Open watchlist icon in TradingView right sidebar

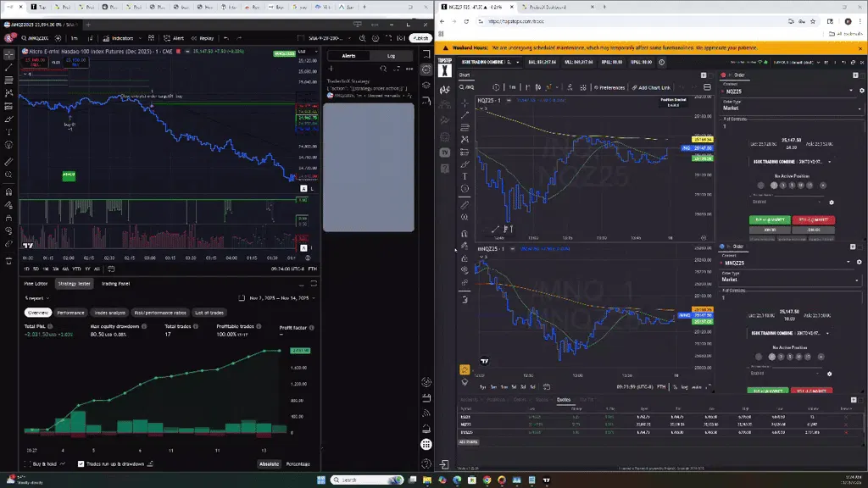pyautogui.click(x=426, y=54)
